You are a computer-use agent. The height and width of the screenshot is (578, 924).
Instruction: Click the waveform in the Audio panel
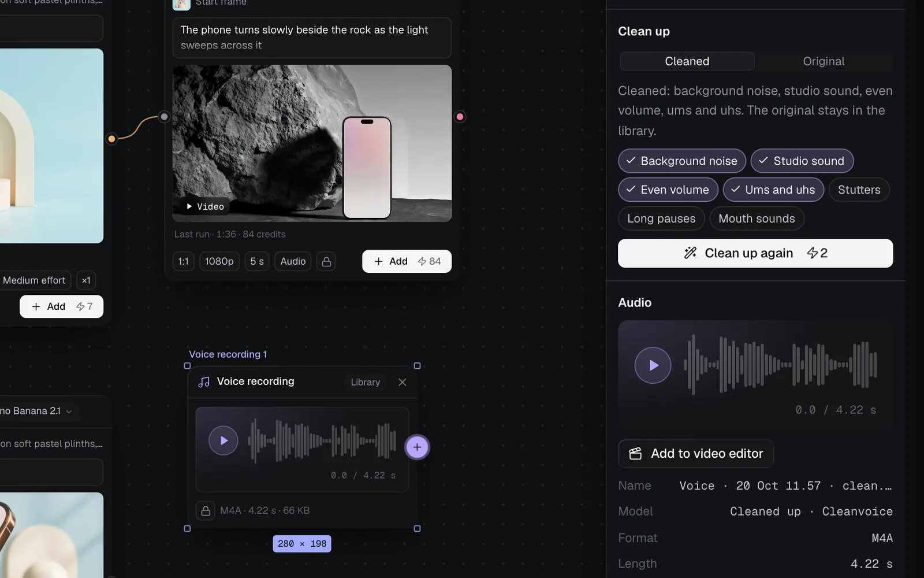point(780,365)
